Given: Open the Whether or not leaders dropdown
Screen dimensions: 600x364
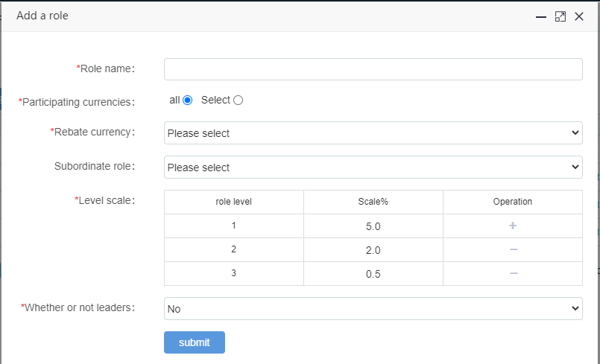Looking at the screenshot, I should 373,308.
